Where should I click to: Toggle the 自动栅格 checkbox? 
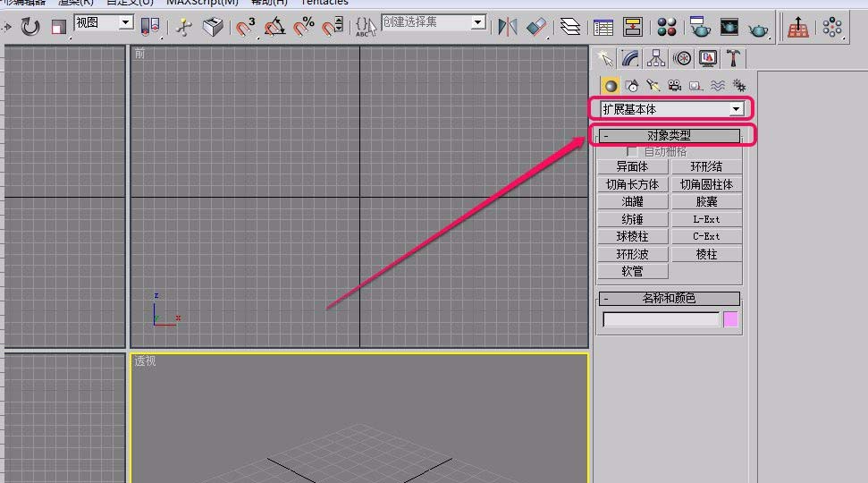pos(631,151)
